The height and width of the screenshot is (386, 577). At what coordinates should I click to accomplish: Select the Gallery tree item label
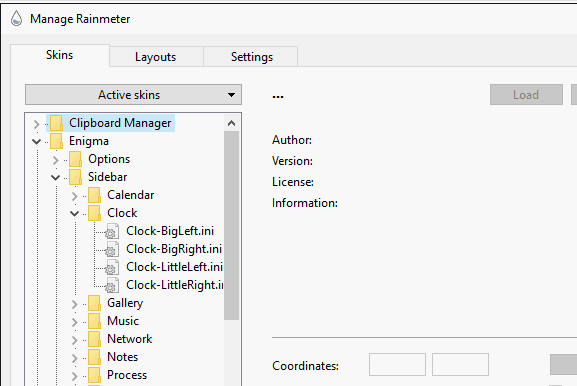(125, 303)
